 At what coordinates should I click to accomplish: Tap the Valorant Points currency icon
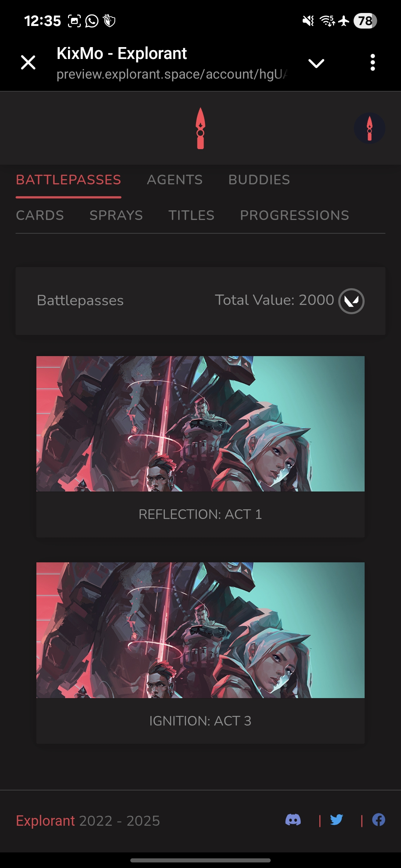351,301
